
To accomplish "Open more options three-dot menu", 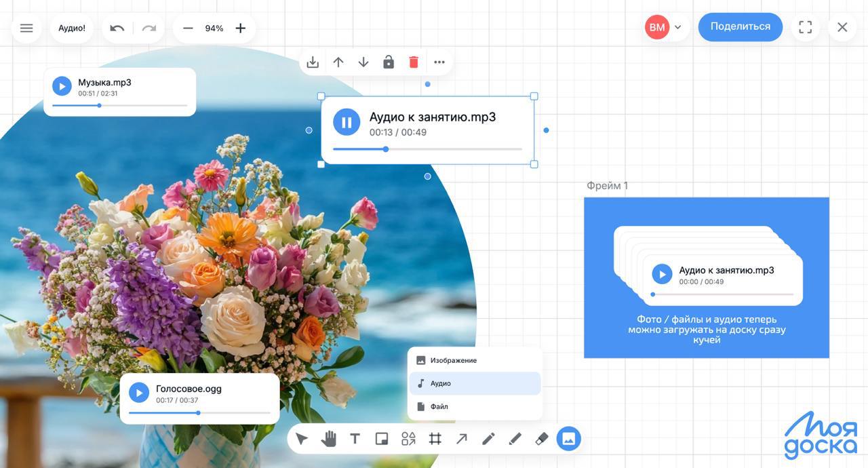I will [x=439, y=62].
